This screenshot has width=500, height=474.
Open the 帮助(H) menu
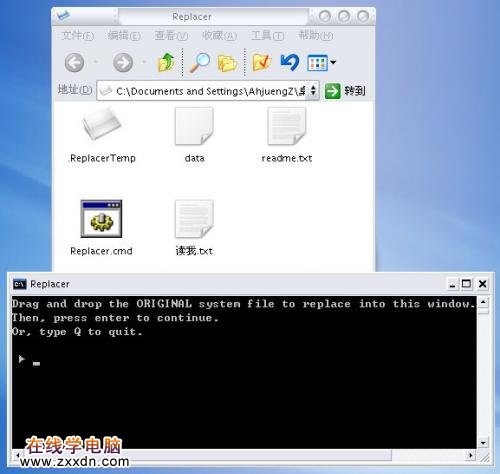[315, 35]
